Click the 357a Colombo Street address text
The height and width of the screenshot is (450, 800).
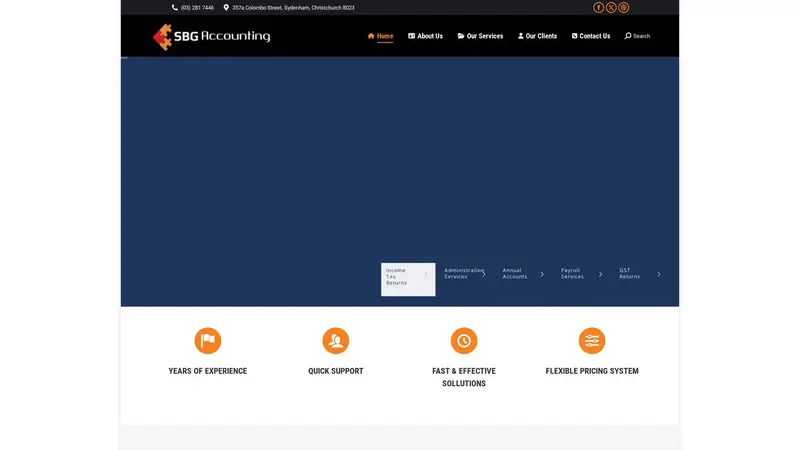(x=293, y=8)
